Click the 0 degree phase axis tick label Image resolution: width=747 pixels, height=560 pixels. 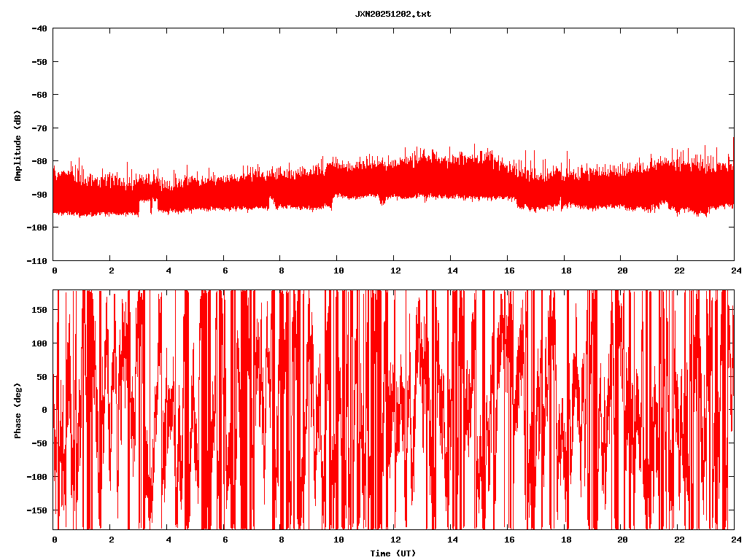click(x=44, y=410)
